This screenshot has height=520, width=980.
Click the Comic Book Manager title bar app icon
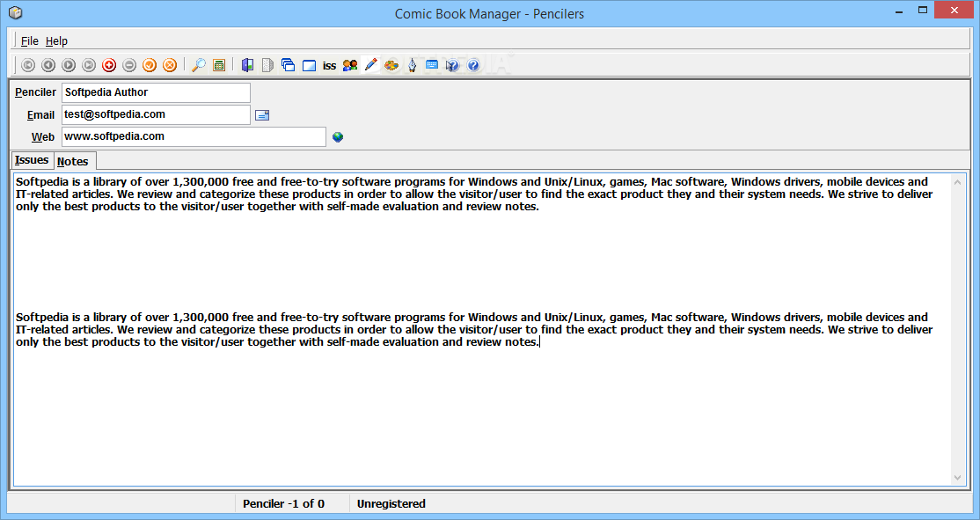pyautogui.click(x=16, y=12)
